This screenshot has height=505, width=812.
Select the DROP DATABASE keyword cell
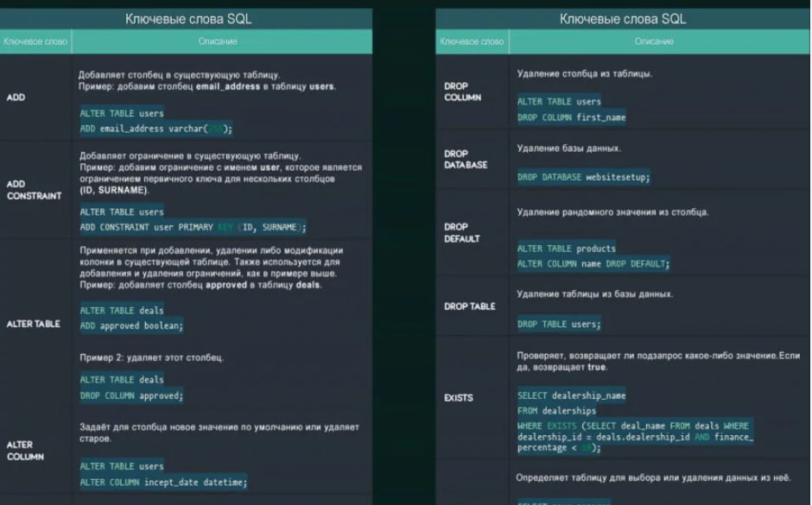pos(465,159)
